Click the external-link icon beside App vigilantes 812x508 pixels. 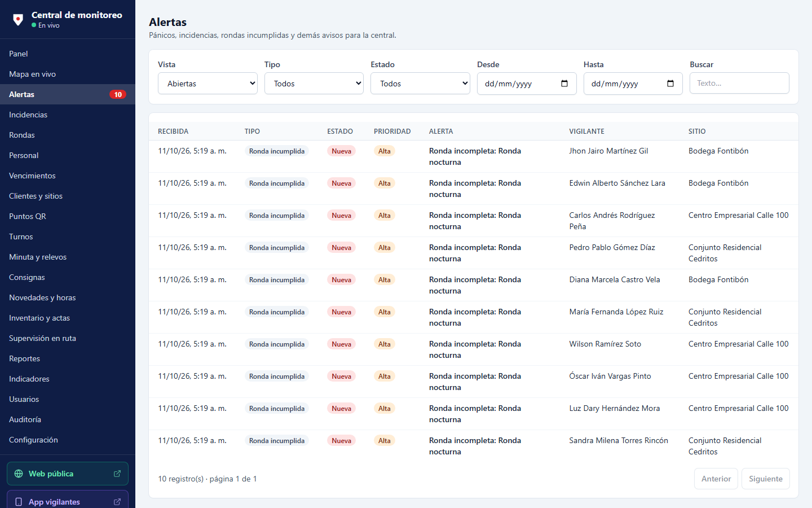tap(117, 502)
